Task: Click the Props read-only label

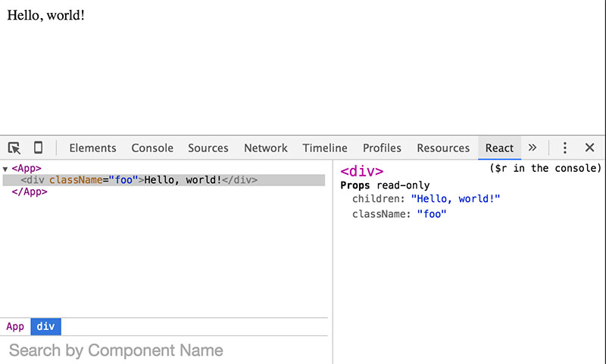Action: [385, 185]
